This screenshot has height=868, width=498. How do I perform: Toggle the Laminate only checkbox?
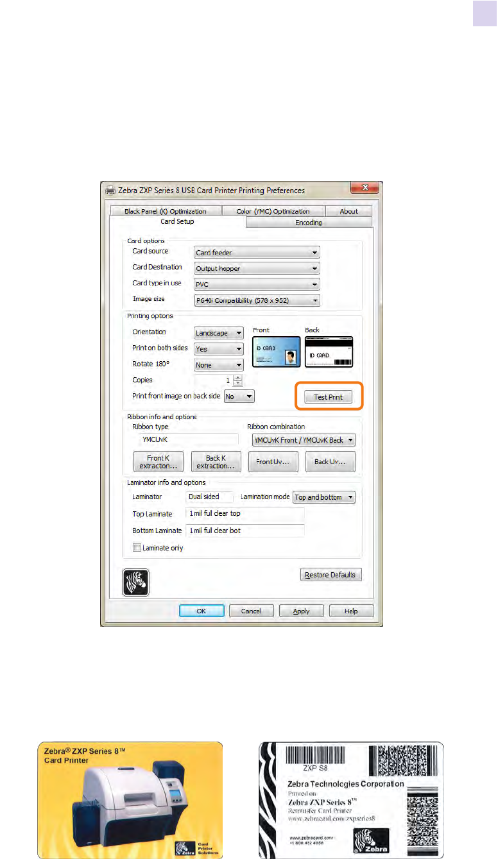point(136,548)
